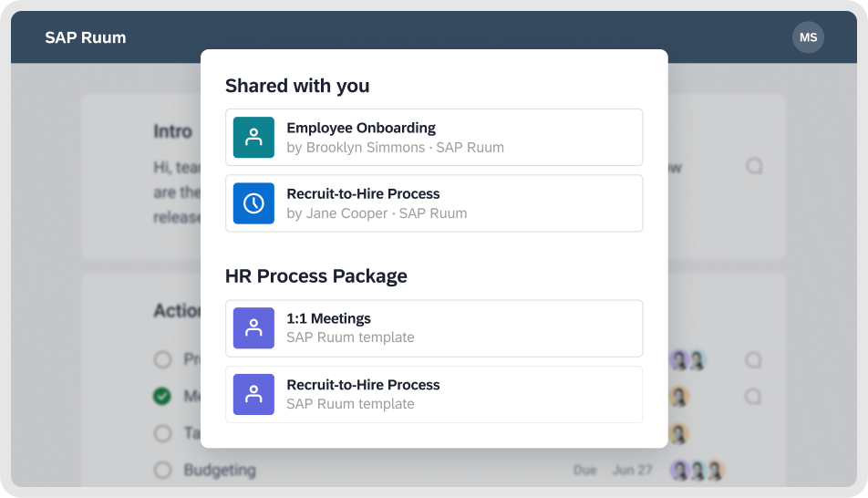
Task: Click the teal Employee Onboarding person icon
Action: pos(253,138)
